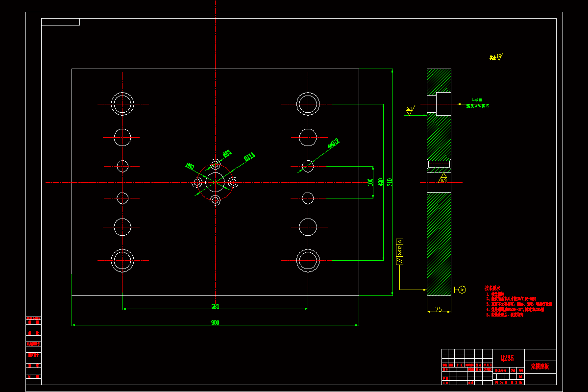This screenshot has width=588, height=392.
Task: Select the 定模座板 title text
Action: 540,366
